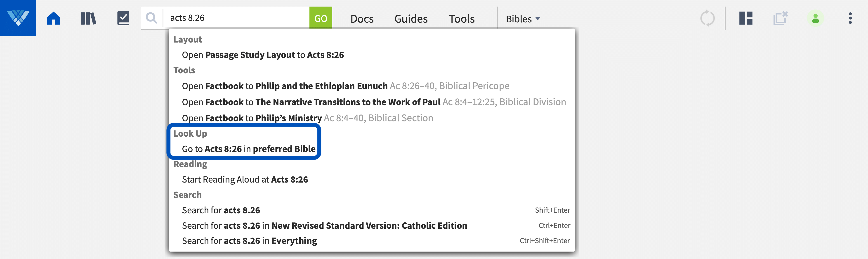Click the command box containing acts 8.26

[x=236, y=18]
